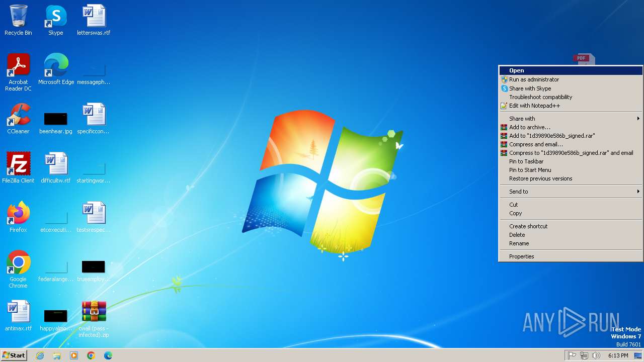Click Open in the context menu
This screenshot has height=362, width=644.
(x=571, y=71)
